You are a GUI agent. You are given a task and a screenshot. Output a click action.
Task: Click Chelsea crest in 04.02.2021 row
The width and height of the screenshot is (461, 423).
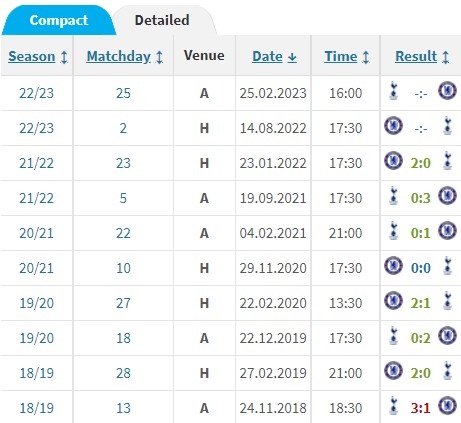[x=447, y=230]
